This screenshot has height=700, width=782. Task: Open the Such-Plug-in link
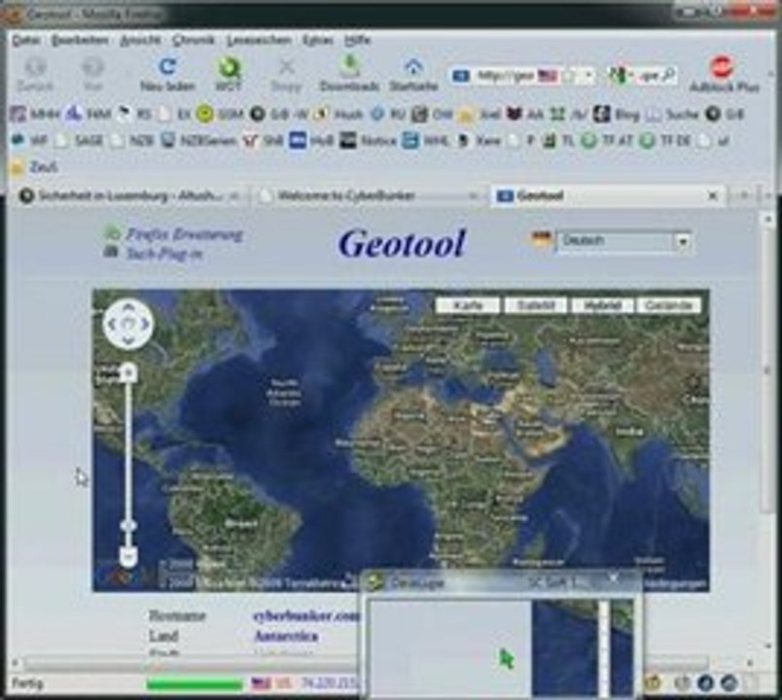coord(164,254)
